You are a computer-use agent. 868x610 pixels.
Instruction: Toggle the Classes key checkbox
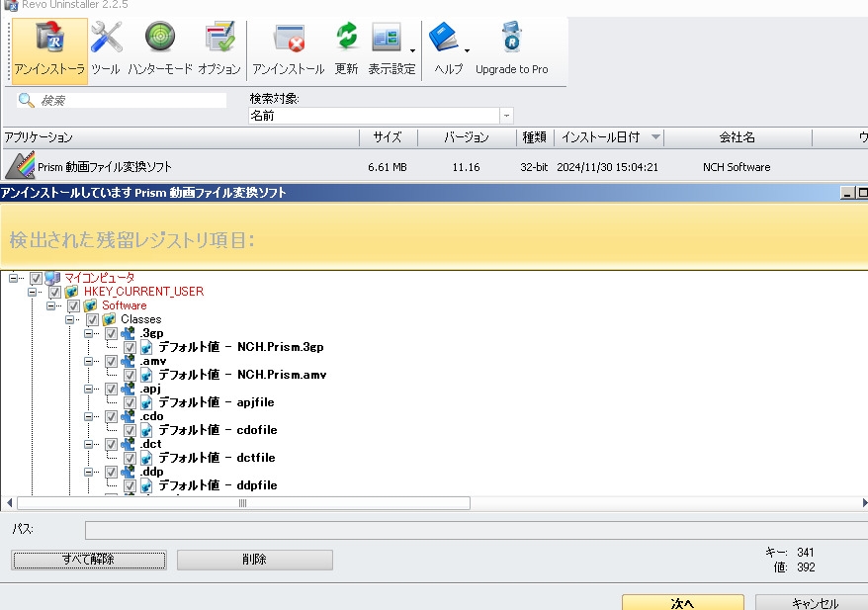point(93,319)
